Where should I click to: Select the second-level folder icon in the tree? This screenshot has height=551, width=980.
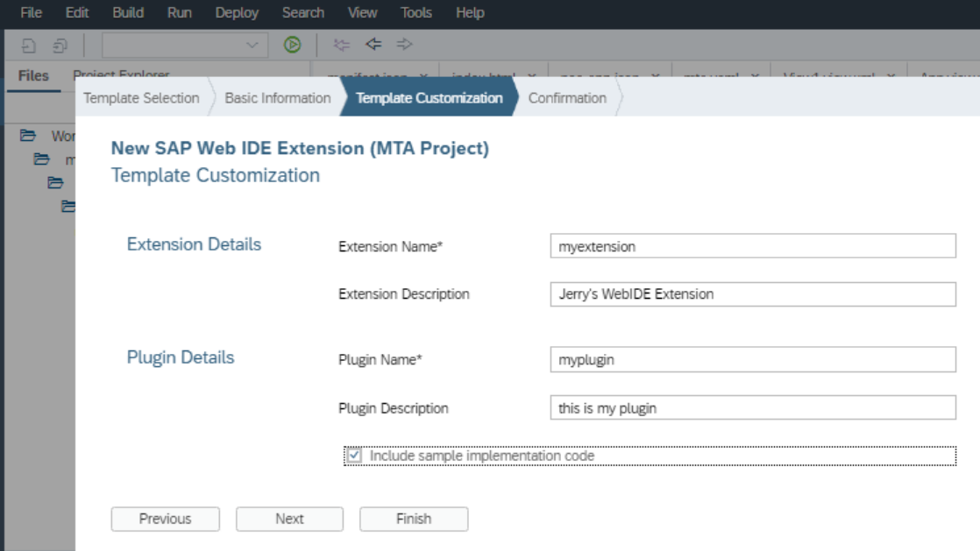[x=41, y=159]
